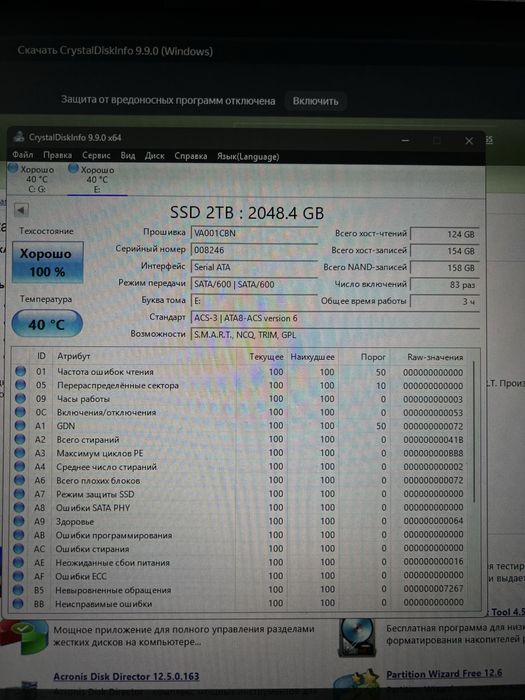Screen dimensions: 525x700
Task: Open the Язык(Language) menu
Action: point(248,157)
